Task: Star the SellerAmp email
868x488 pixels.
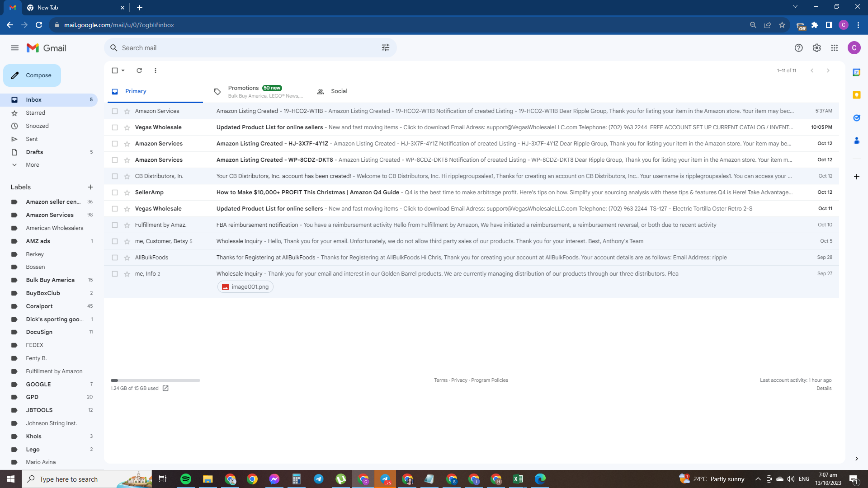Action: point(127,192)
